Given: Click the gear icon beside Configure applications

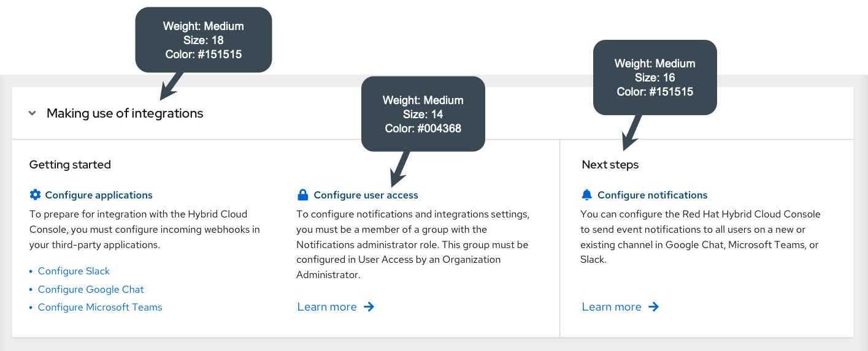Looking at the screenshot, I should click(35, 195).
